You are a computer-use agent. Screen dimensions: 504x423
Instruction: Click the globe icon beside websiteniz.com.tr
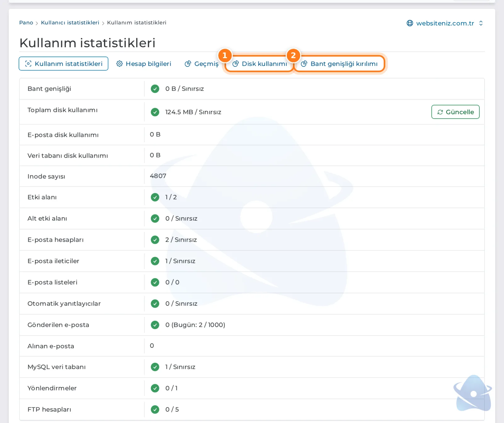point(410,23)
